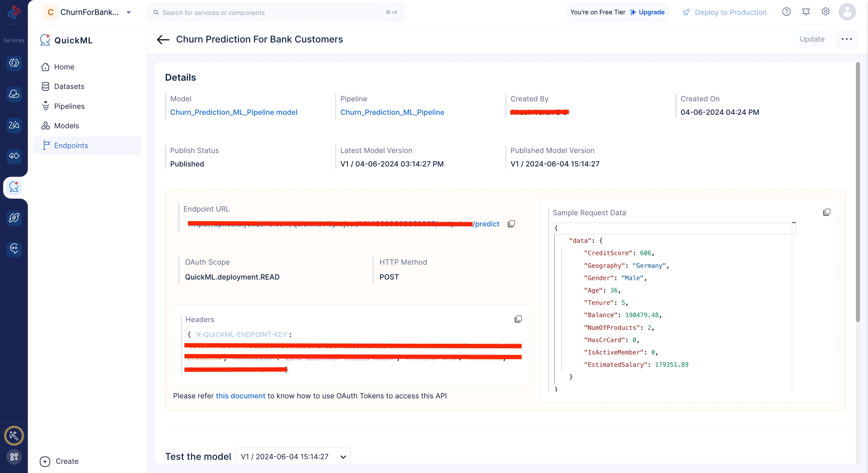Screen dimensions: 868x473
Task: Expand the ChurnForBank project dropdown
Action: coord(128,12)
